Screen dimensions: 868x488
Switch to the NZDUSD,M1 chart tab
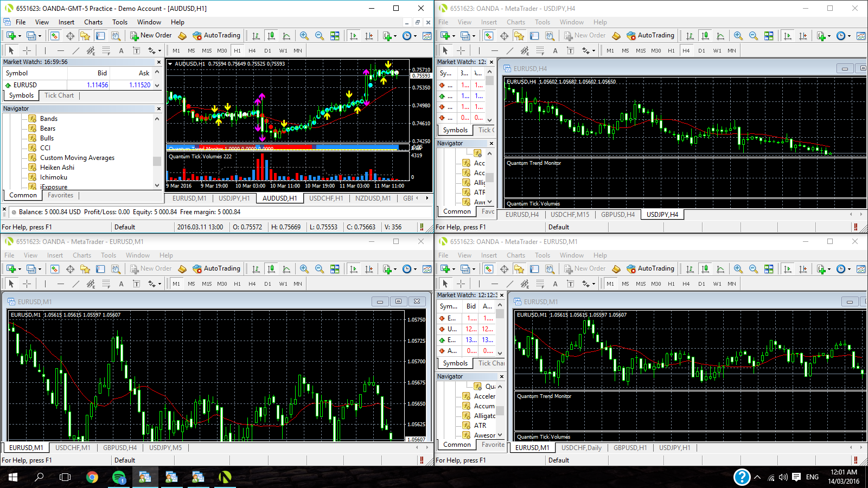click(373, 198)
